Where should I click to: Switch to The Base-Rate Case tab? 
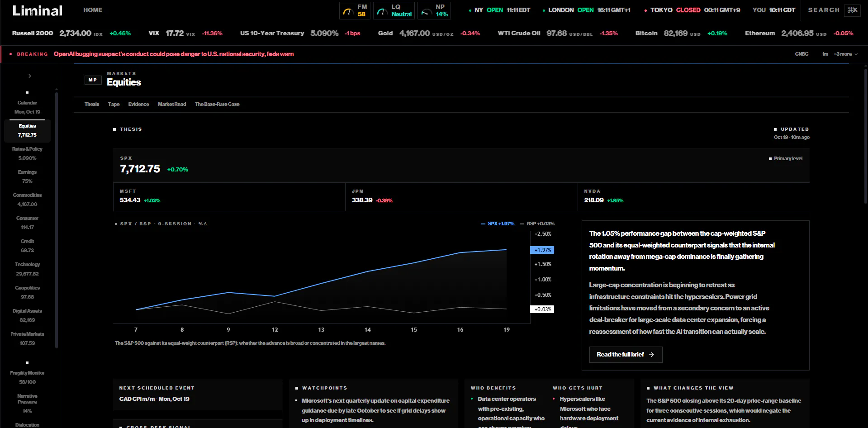click(x=217, y=104)
